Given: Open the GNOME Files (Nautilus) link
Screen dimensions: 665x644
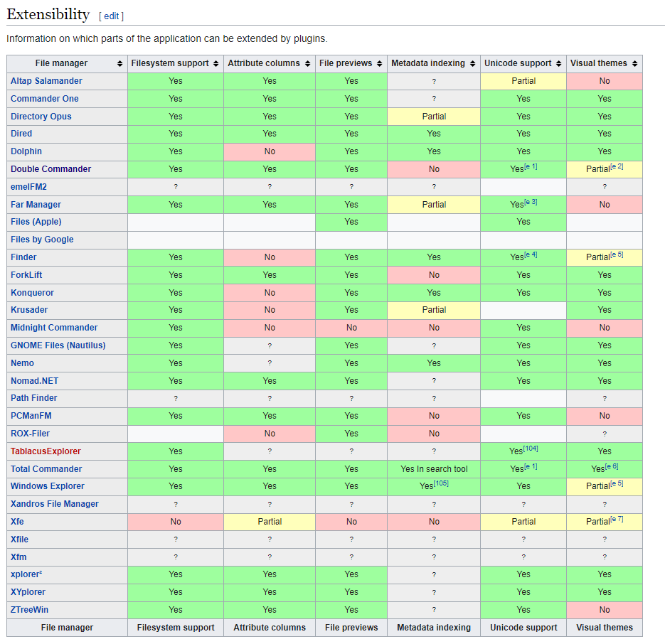Looking at the screenshot, I should click(x=58, y=345).
